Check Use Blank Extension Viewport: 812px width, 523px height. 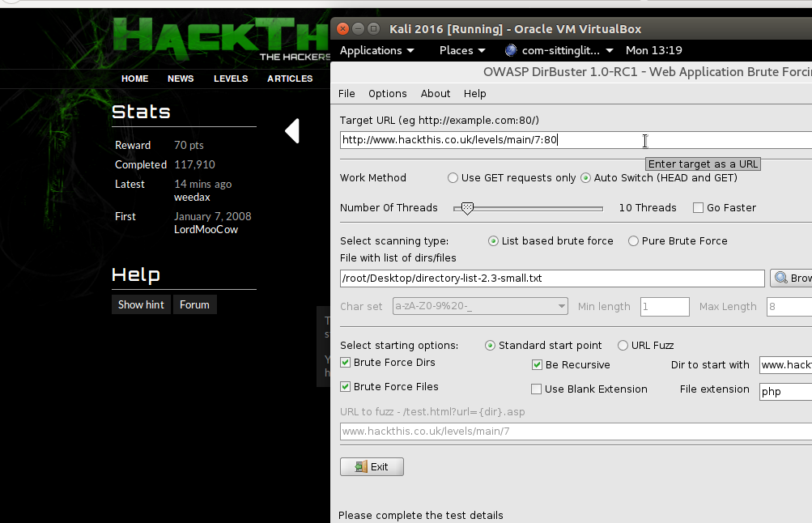[537, 389]
